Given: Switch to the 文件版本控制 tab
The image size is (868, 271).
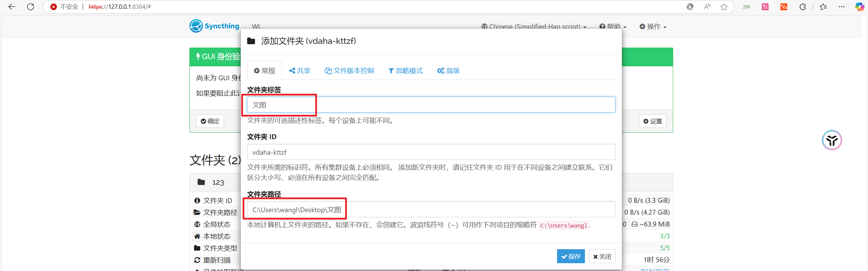Looking at the screenshot, I should [349, 71].
